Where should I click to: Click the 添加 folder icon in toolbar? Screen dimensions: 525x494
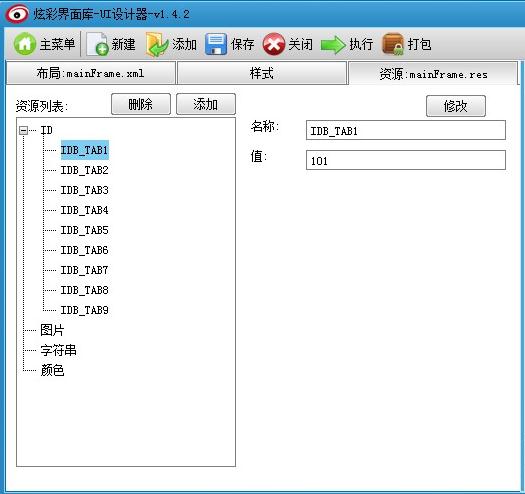click(157, 44)
